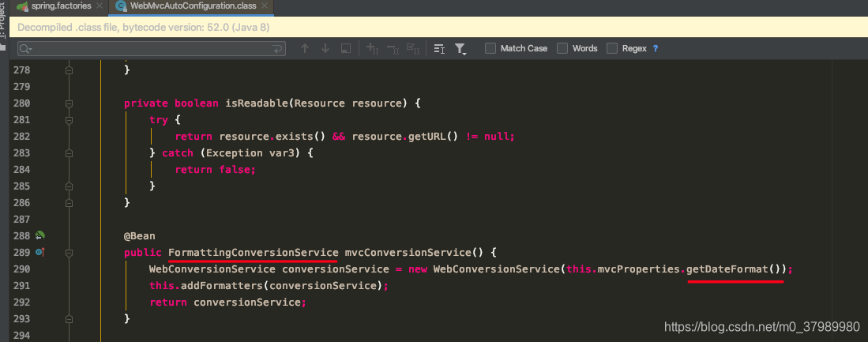The image size is (868, 342).
Task: Click getDateFormat() method call
Action: pyautogui.click(x=736, y=269)
